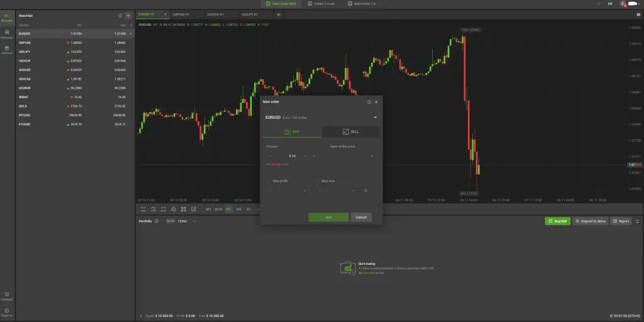Viewport: 644px width, 322px height.
Task: Switch to the SELL tab in New order
Action: pyautogui.click(x=351, y=132)
